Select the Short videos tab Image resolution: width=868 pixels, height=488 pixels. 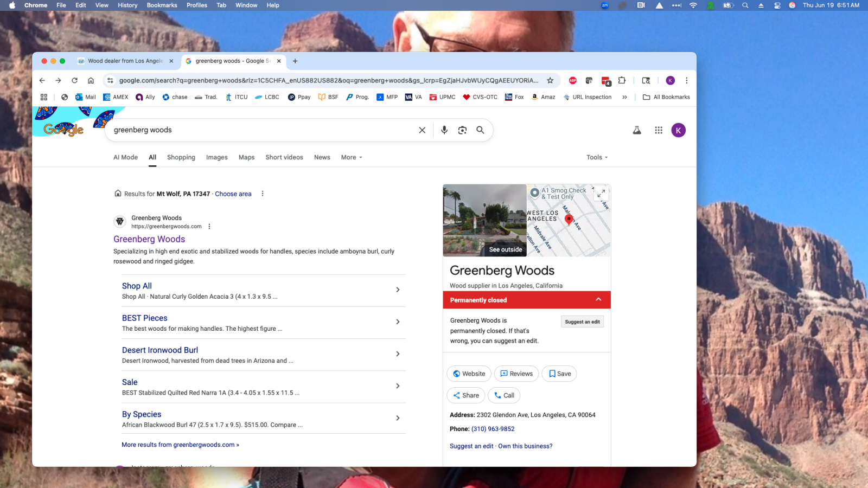pyautogui.click(x=284, y=157)
